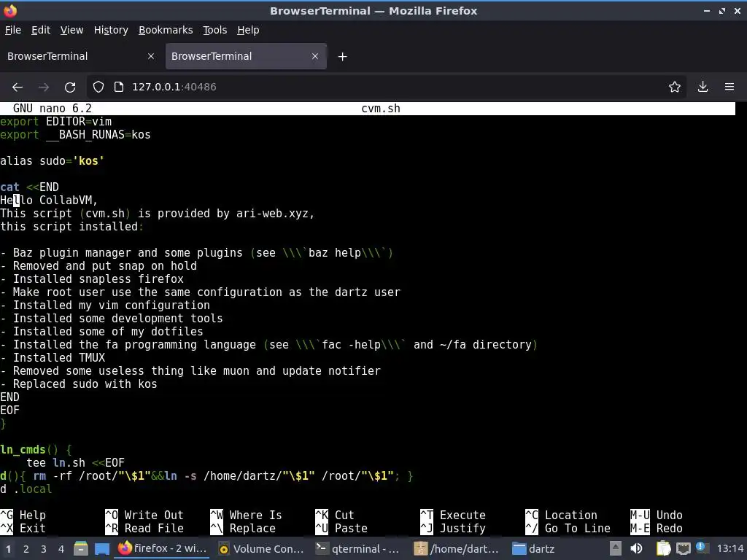Click the clipboard tray icon
This screenshot has height=560, width=747.
[x=664, y=548]
